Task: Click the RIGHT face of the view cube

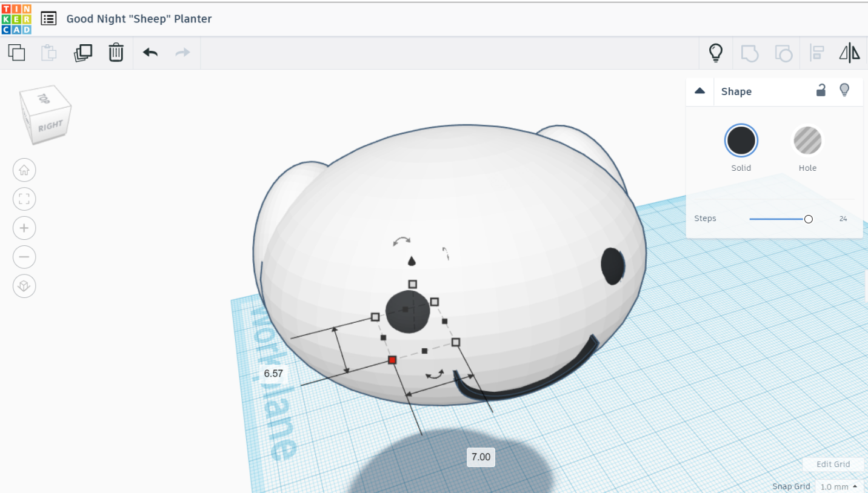Action: [50, 126]
